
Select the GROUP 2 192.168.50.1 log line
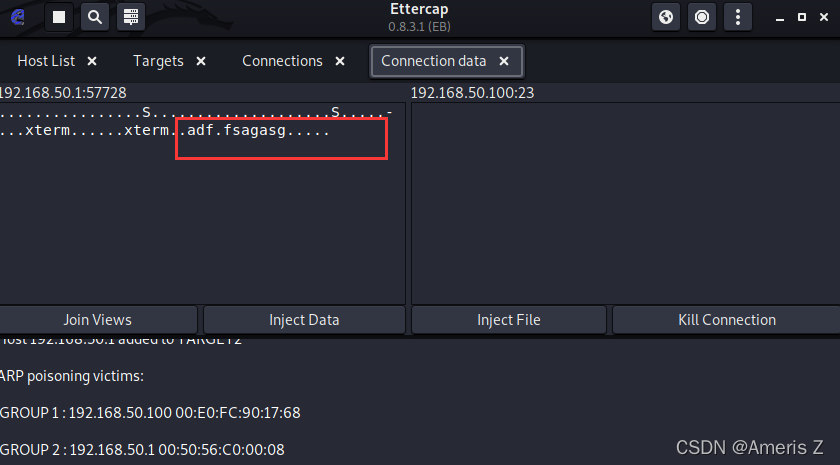coord(142,449)
